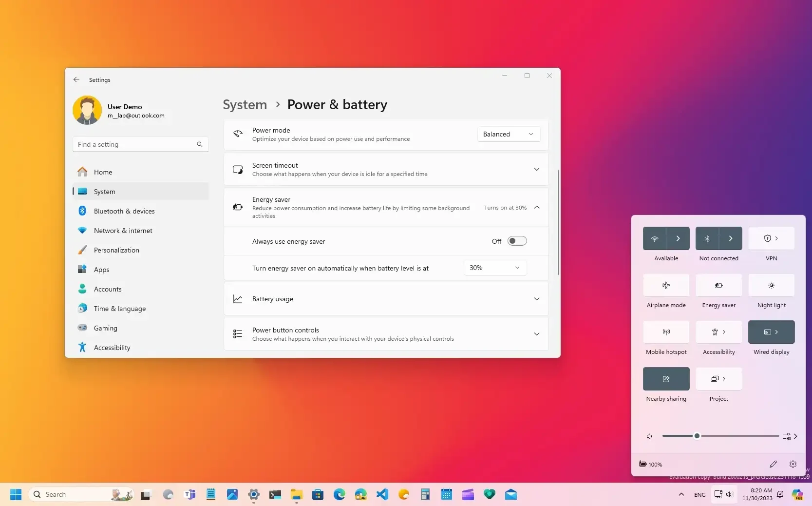Viewport: 812px width, 506px height.
Task: Open Windows Start button
Action: [x=16, y=494]
